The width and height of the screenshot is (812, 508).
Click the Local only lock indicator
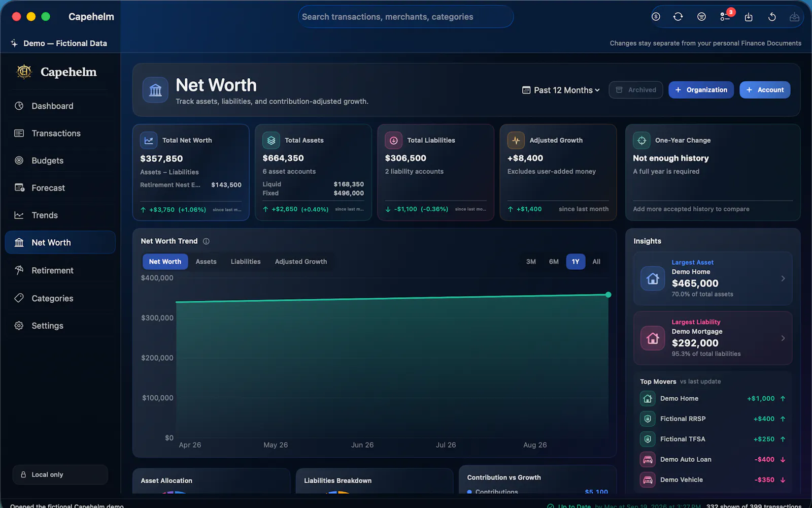coord(60,474)
